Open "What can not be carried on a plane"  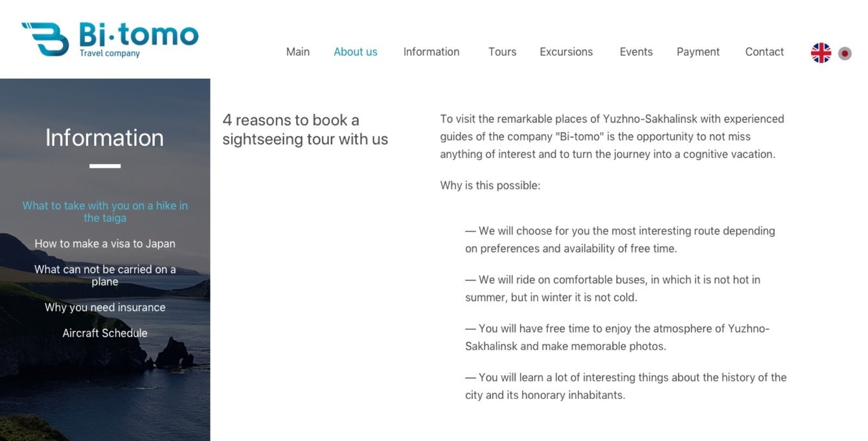coord(105,275)
